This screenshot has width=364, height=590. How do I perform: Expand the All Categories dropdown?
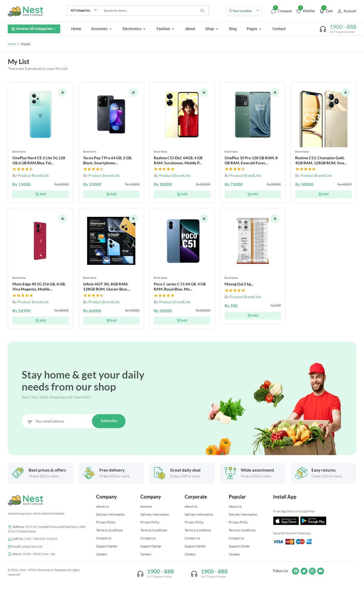(x=83, y=10)
